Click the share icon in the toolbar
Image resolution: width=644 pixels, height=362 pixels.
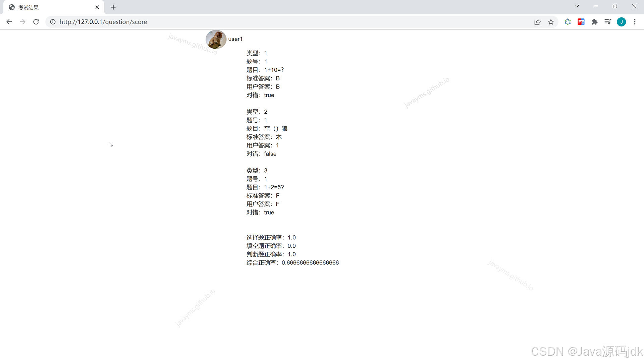[538, 22]
